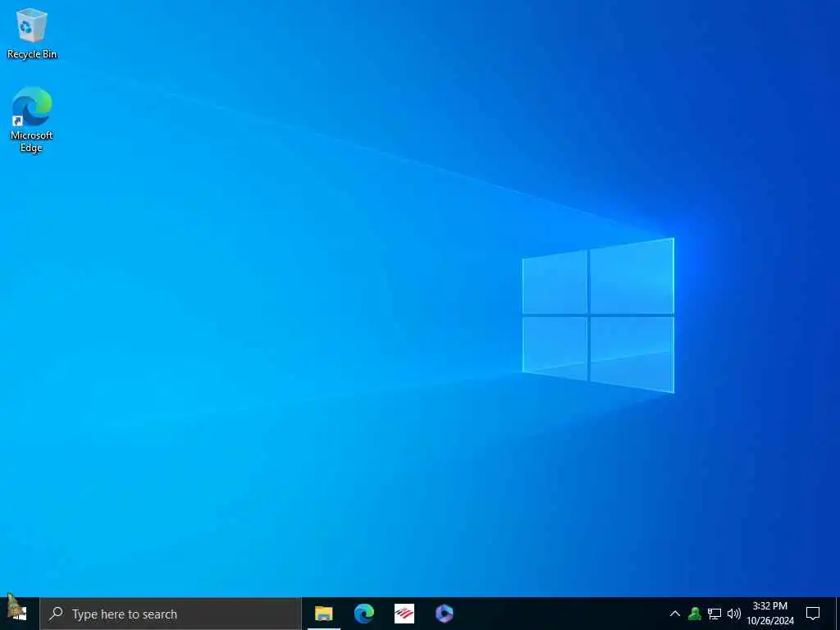Open the Clipchamp taskbar app
The width and height of the screenshot is (840, 630).
coord(444,614)
